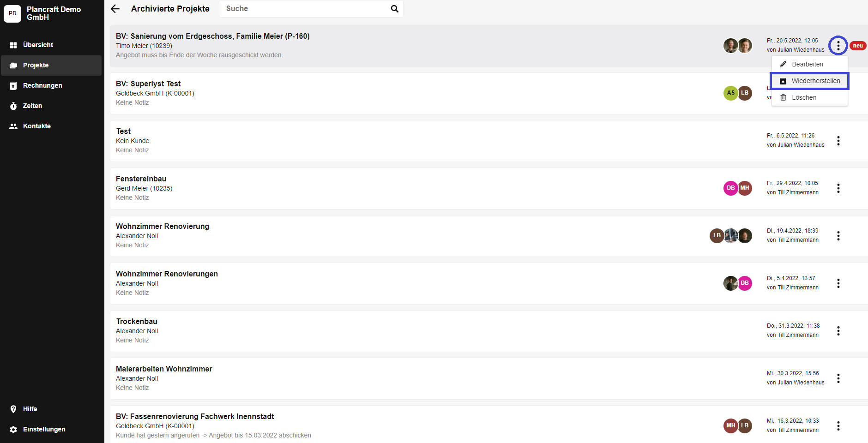This screenshot has width=868, height=443.
Task: Click first photo avatar on Sanierung Erdgeschoss project
Action: (730, 46)
